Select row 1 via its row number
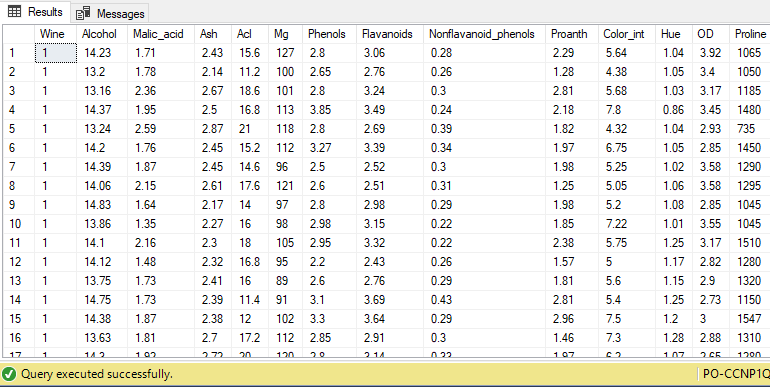The image size is (770, 387). (x=19, y=53)
